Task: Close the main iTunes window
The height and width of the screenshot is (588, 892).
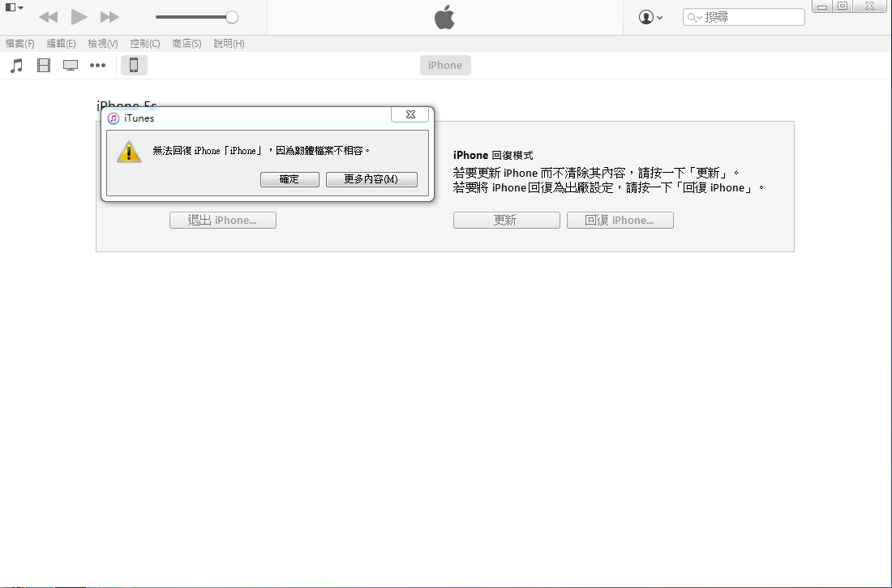Action: pos(870,6)
